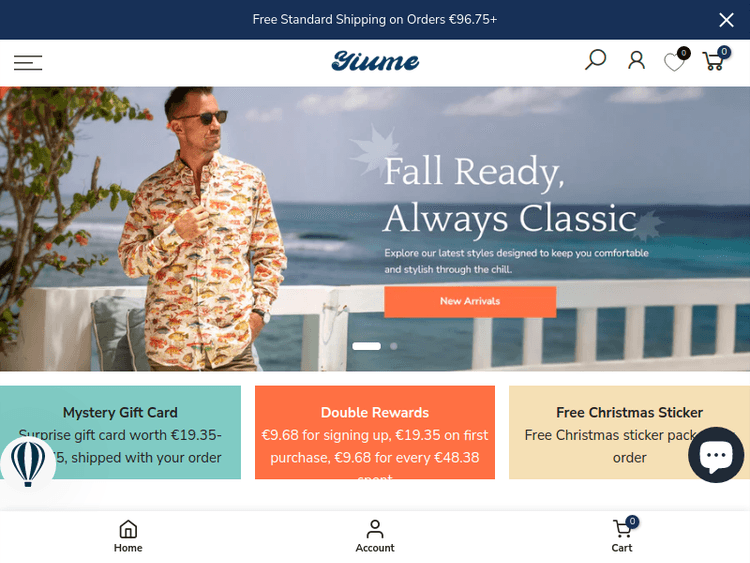Viewport: 750px width, 563px height.
Task: Click the Yiume logo
Action: [x=375, y=61]
